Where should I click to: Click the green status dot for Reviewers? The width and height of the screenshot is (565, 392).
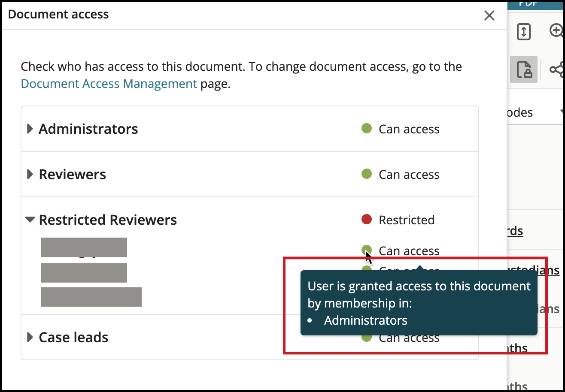[366, 174]
